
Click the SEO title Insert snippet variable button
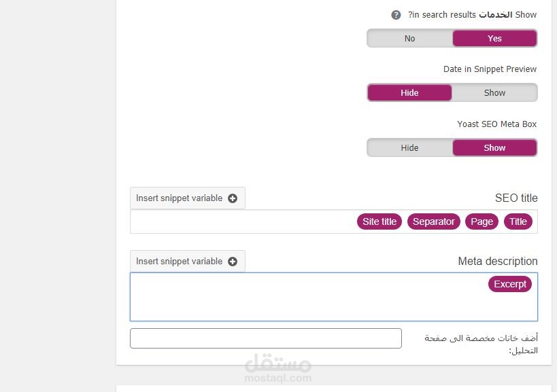[x=187, y=198]
